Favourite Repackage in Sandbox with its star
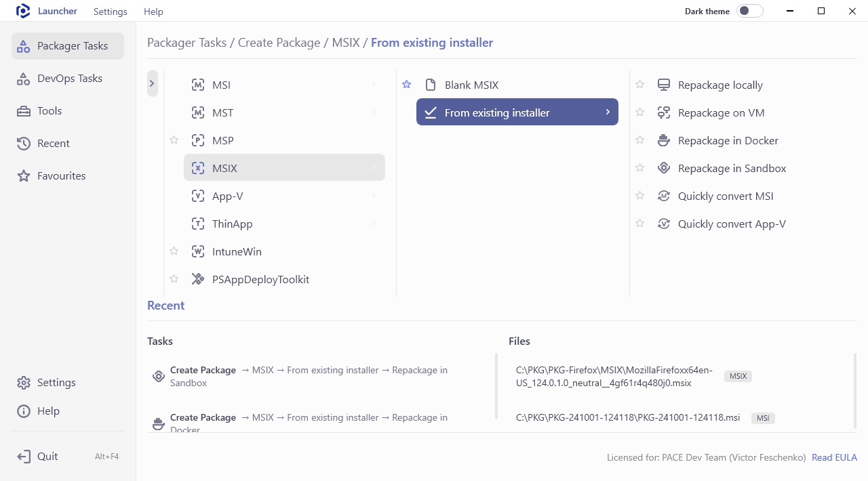Viewport: 868px width, 481px height. pos(639,168)
